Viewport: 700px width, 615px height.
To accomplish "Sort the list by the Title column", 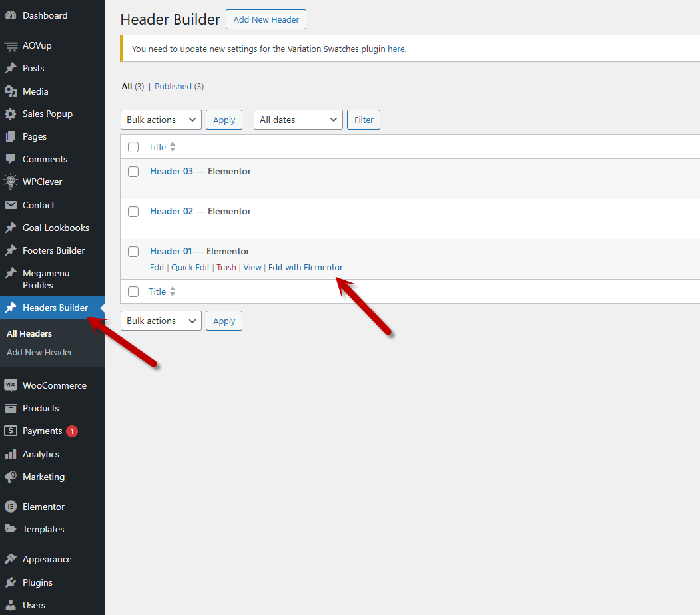I will point(158,147).
